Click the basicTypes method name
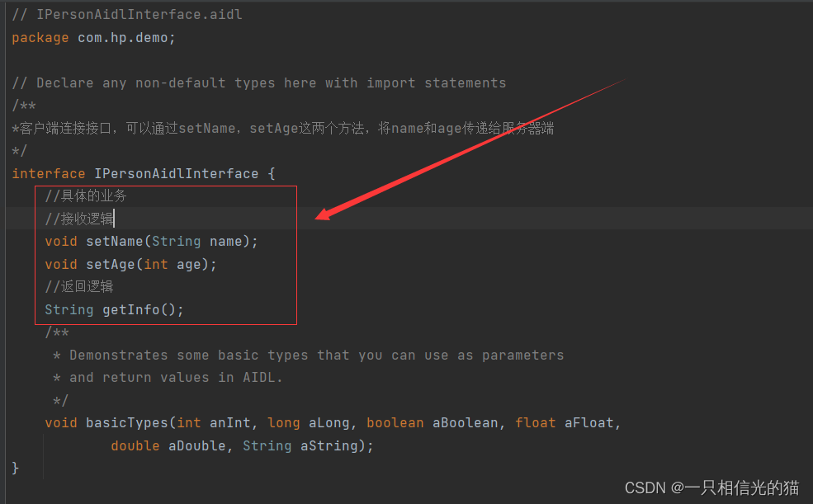The width and height of the screenshot is (813, 504). coord(127,423)
